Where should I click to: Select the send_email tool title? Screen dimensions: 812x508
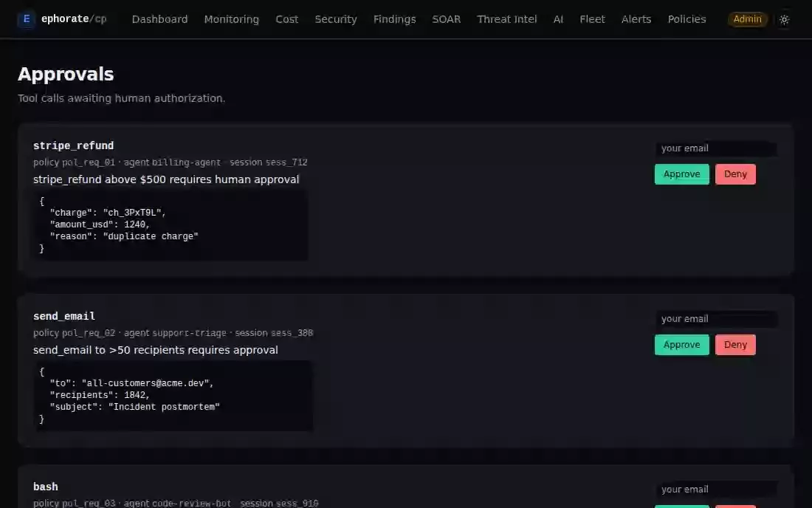tap(64, 316)
